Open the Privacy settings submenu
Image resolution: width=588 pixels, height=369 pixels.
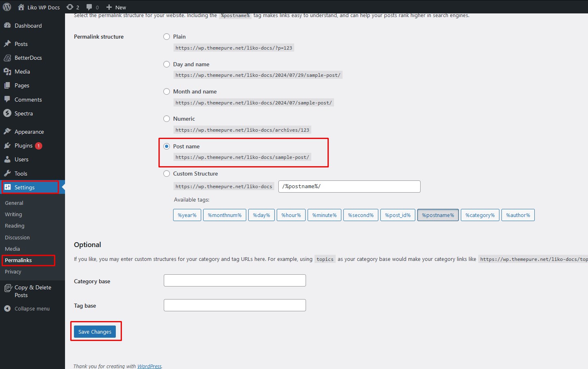(x=13, y=271)
